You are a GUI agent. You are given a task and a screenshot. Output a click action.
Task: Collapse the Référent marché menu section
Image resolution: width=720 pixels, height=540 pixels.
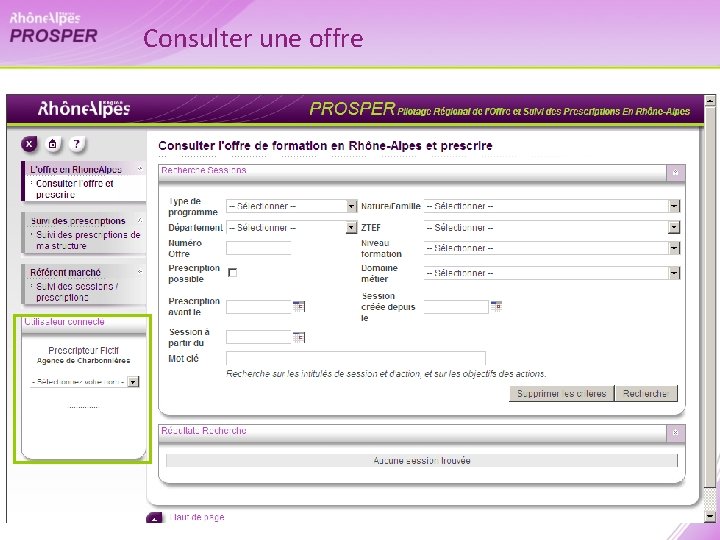click(140, 272)
